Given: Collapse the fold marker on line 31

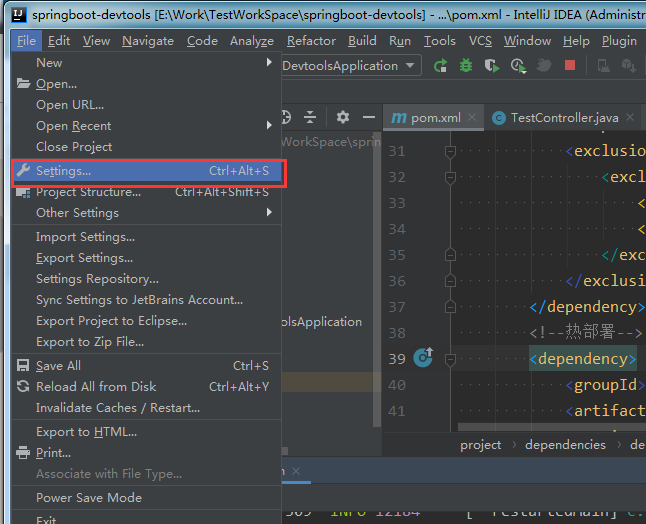Looking at the screenshot, I should [x=450, y=152].
